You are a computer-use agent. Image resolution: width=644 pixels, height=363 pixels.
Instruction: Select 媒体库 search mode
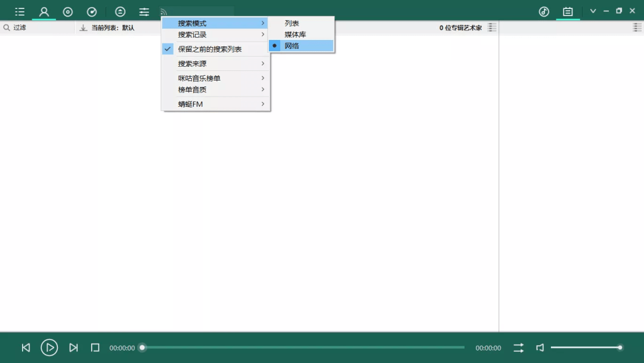point(301,35)
